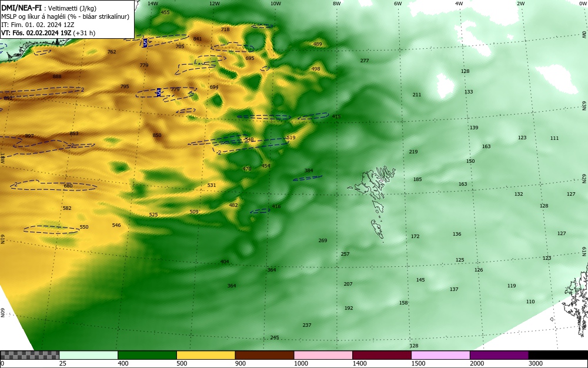Click the '12W' longitude label
This screenshot has height=368, width=588.
pyautogui.click(x=214, y=4)
